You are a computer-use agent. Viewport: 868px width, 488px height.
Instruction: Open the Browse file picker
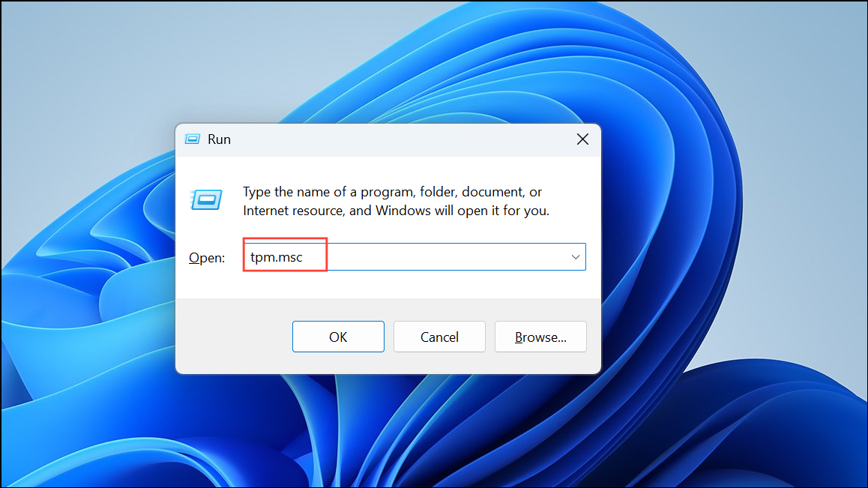[540, 336]
